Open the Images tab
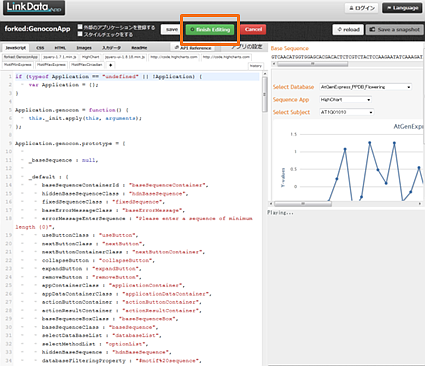Viewport: 425px width, 366px height. (84, 48)
